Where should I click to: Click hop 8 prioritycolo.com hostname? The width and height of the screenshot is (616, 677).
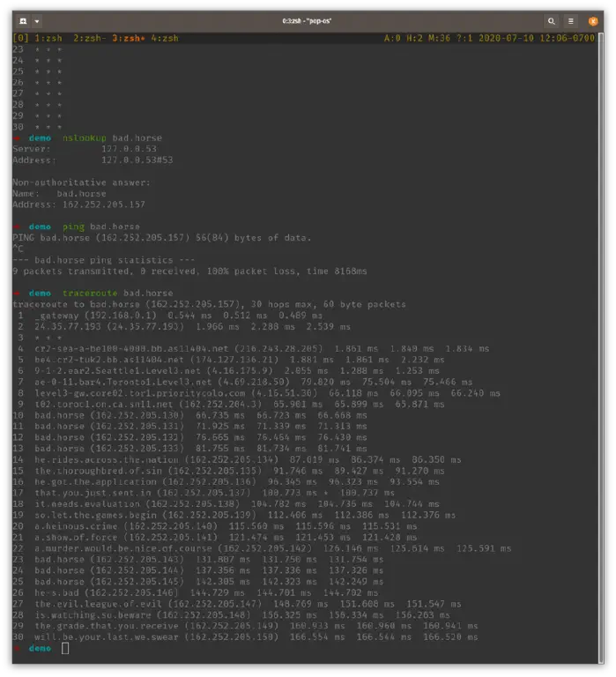[x=140, y=393]
